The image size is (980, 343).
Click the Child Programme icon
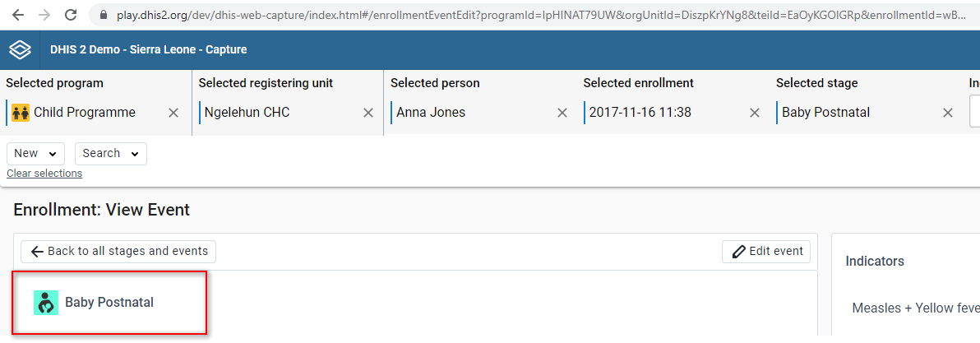[x=21, y=113]
